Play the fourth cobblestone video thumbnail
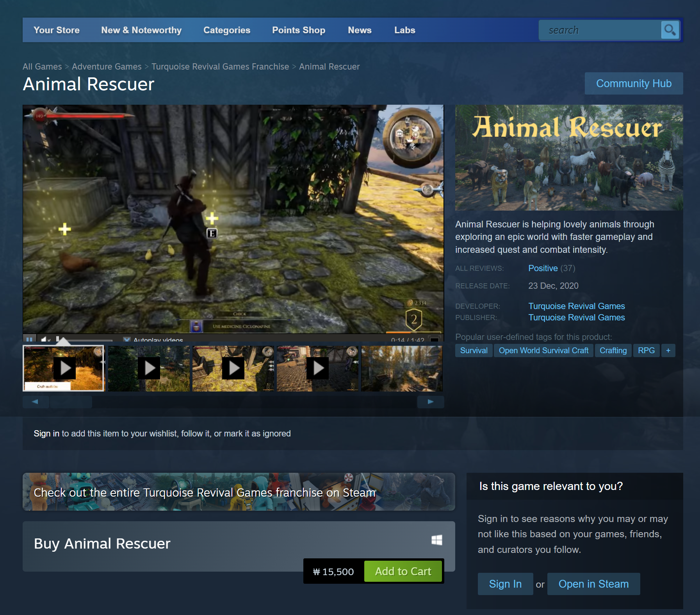700x615 pixels. [x=317, y=368]
